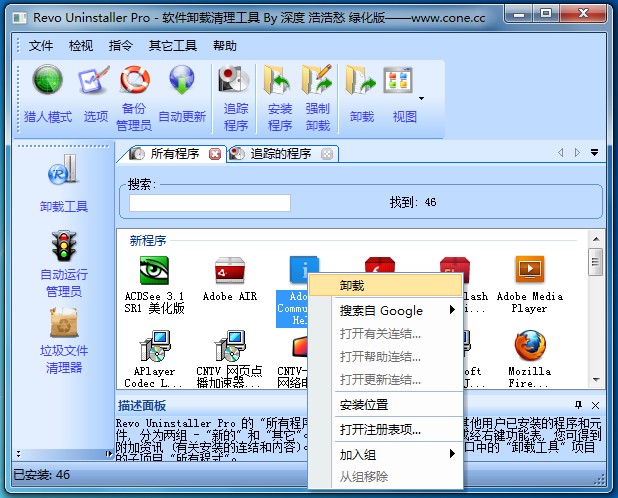This screenshot has height=498, width=618.
Task: Open 备份管理员 backup manager
Action: tap(135, 80)
